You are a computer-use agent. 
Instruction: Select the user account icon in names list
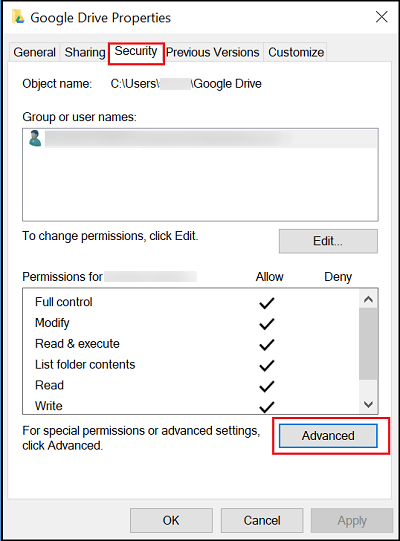coord(35,138)
